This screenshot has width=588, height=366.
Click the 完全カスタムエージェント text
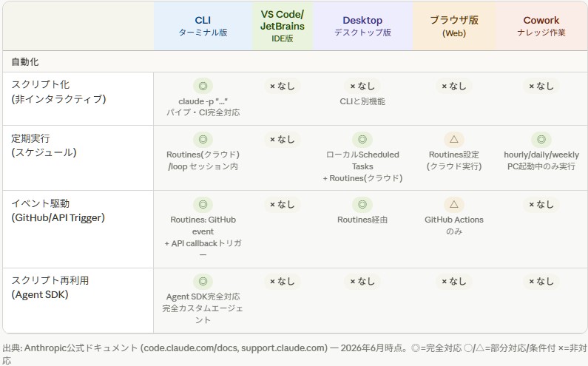203,314
